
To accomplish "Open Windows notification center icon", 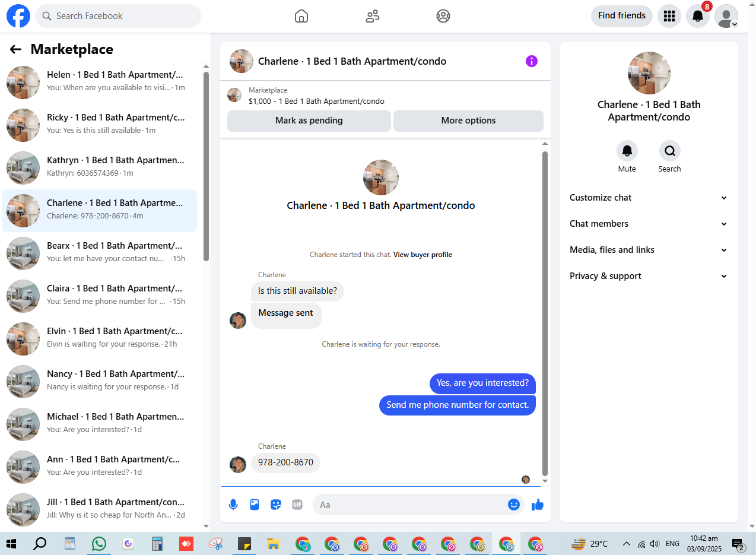I will 739,544.
